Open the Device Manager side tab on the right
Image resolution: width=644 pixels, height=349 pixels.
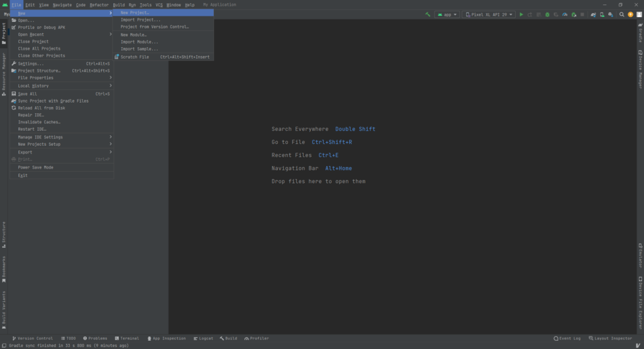[640, 69]
